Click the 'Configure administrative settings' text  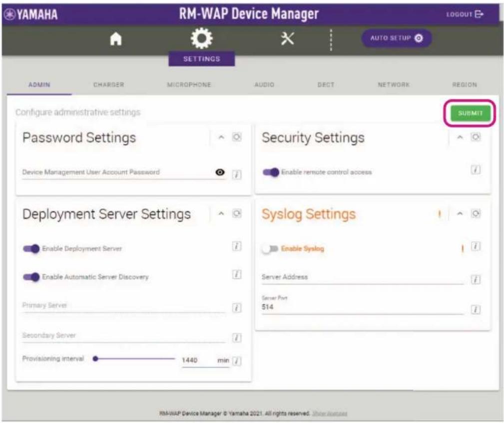[x=78, y=112]
